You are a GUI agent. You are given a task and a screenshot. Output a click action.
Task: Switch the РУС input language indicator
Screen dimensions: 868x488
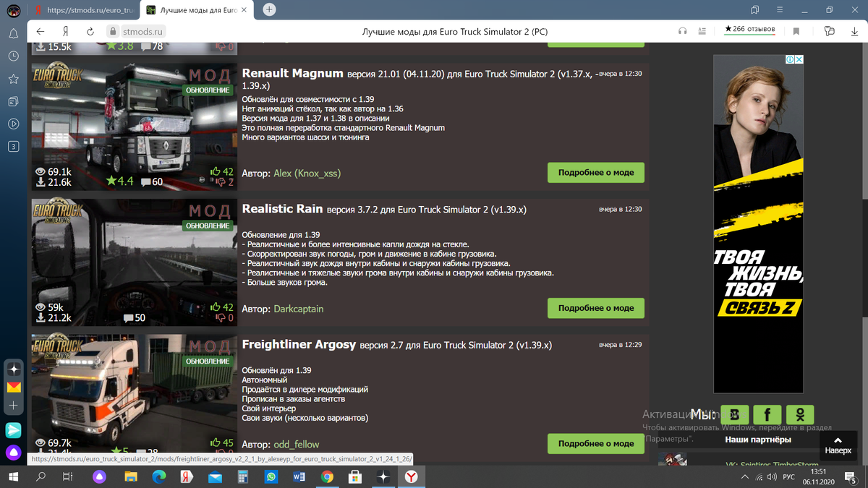[x=791, y=477]
